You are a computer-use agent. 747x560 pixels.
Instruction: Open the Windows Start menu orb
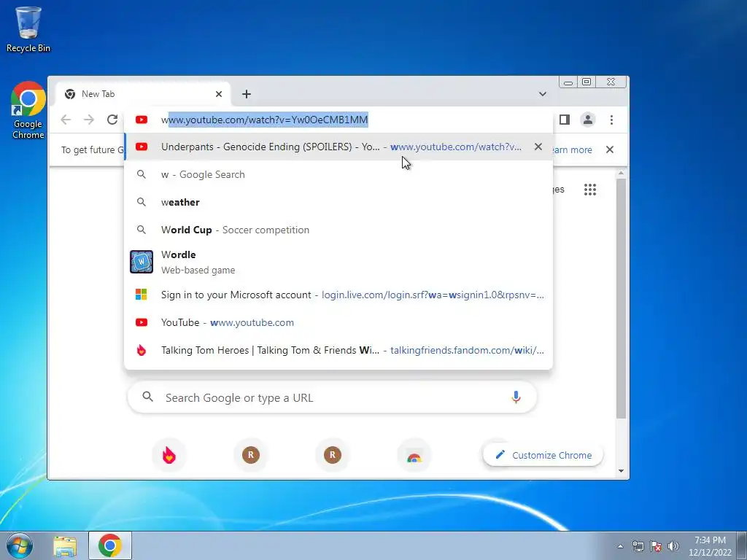point(20,545)
